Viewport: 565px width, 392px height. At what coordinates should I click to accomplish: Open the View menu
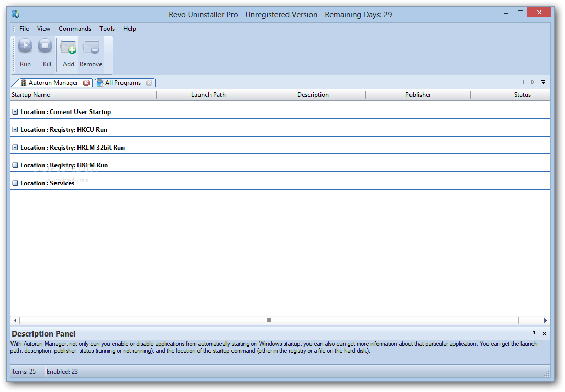pyautogui.click(x=43, y=29)
